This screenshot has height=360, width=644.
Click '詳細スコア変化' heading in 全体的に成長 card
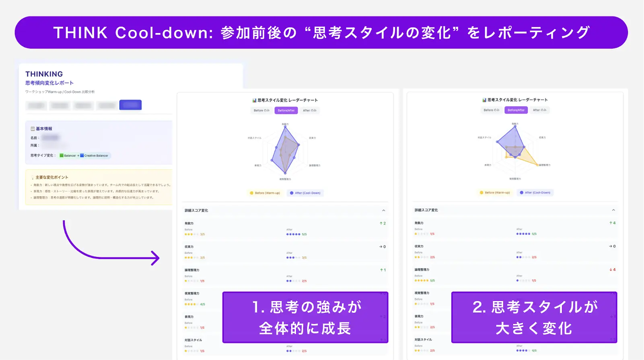click(196, 211)
